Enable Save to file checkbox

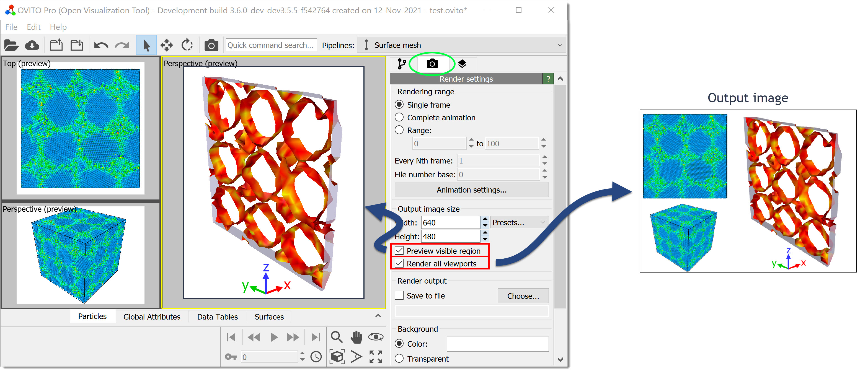click(399, 295)
